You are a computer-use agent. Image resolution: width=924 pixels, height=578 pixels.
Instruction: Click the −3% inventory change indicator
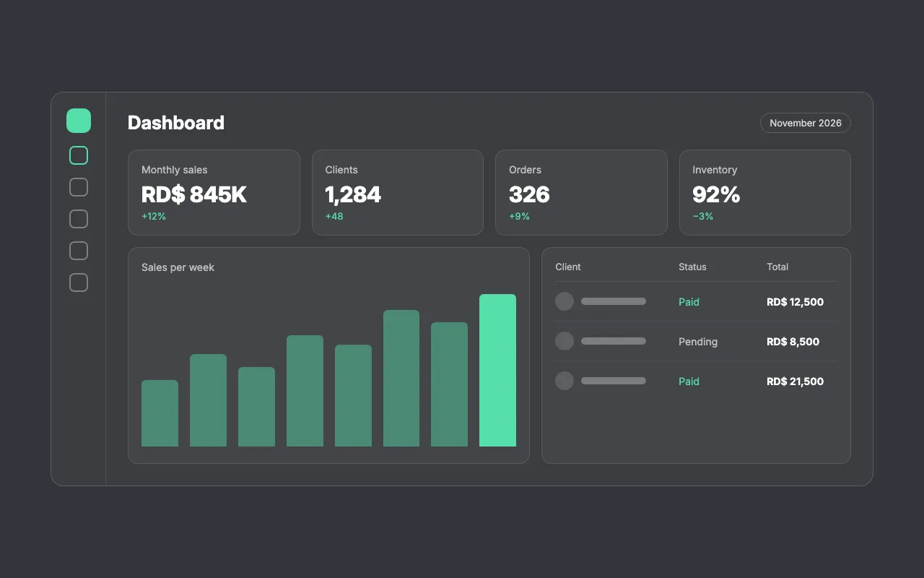tap(702, 216)
